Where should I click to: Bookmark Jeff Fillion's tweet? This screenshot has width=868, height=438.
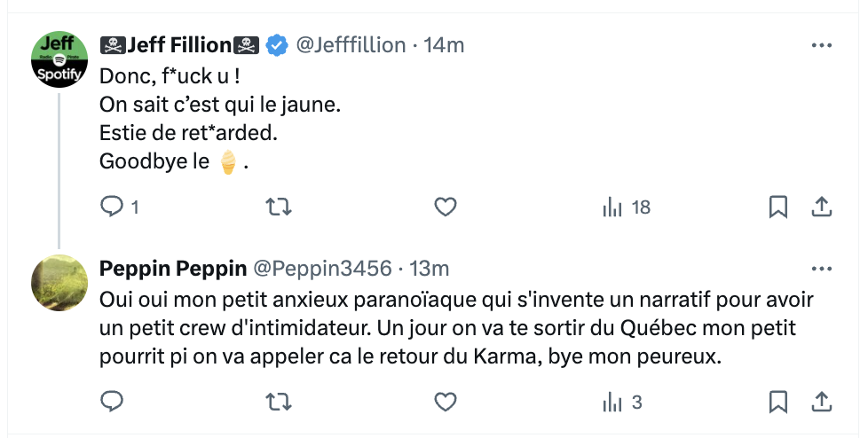coord(777,207)
